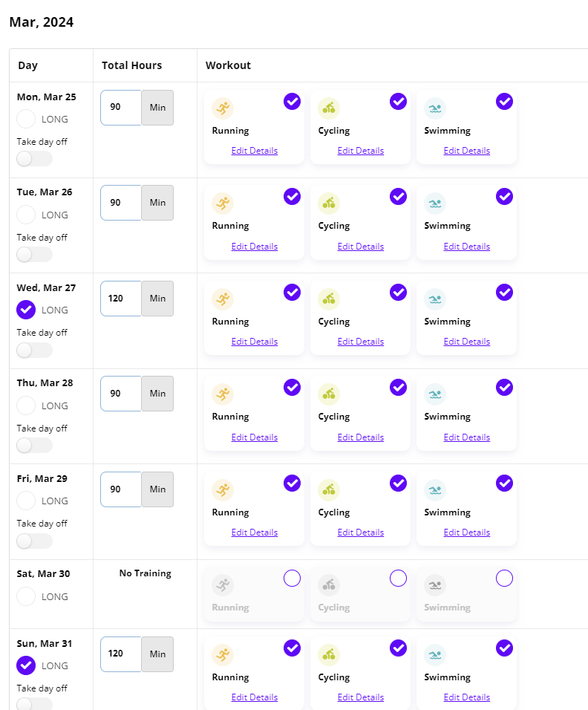Uncheck LONG for Wed, Mar 27
The width and height of the screenshot is (588, 710).
(26, 310)
